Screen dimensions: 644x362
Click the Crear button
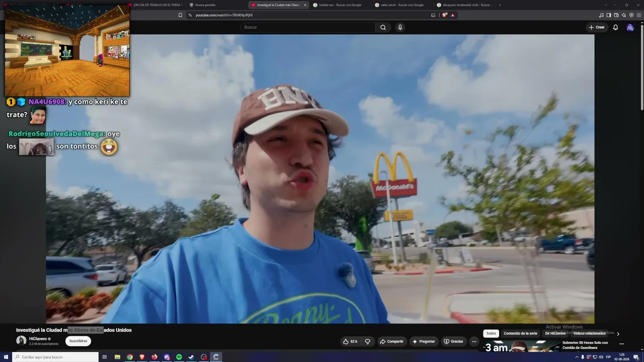click(597, 27)
